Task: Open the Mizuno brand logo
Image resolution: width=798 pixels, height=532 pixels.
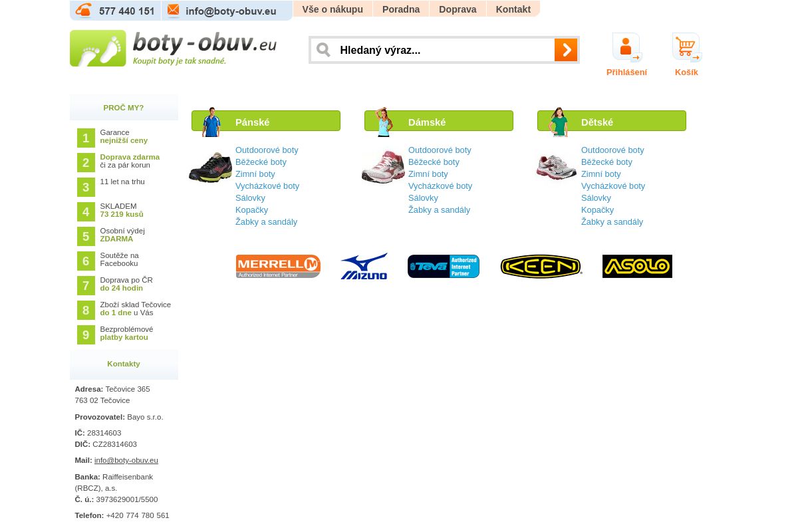Action: click(364, 266)
